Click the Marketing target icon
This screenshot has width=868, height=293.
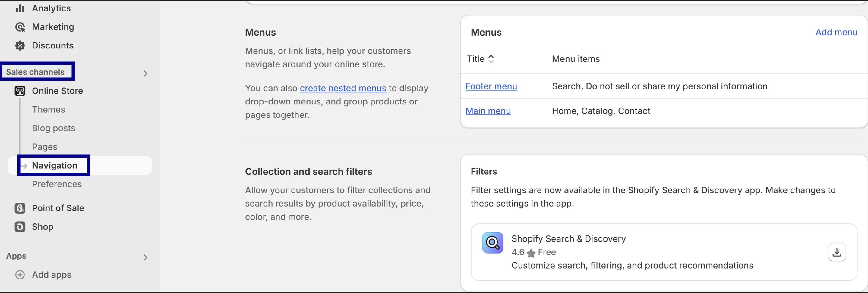click(20, 27)
